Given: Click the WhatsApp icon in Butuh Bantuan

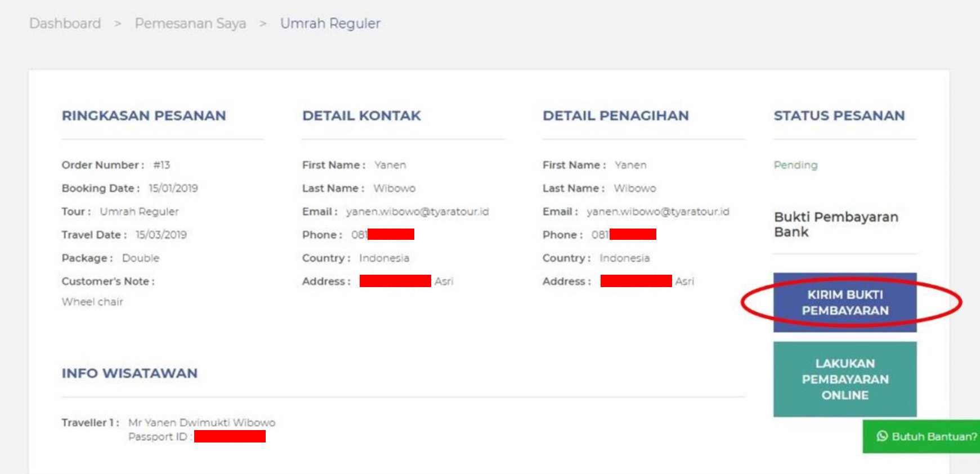Looking at the screenshot, I should click(881, 436).
